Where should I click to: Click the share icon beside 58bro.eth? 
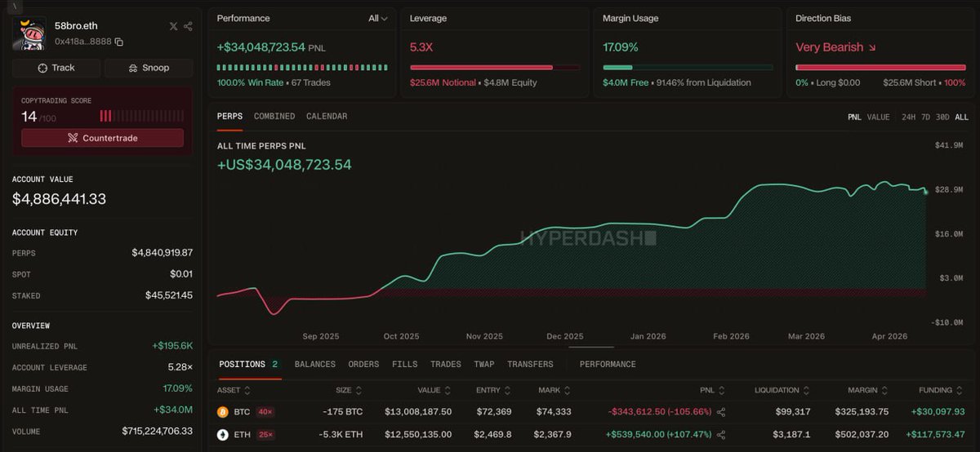coord(188,26)
